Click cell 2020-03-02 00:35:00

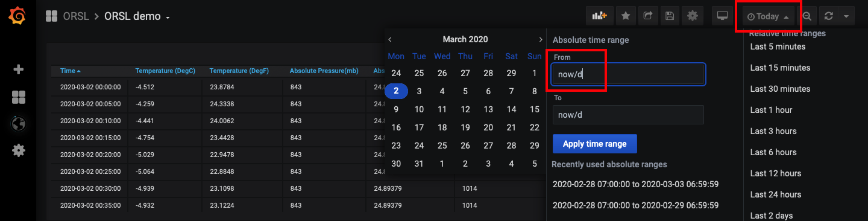point(90,205)
